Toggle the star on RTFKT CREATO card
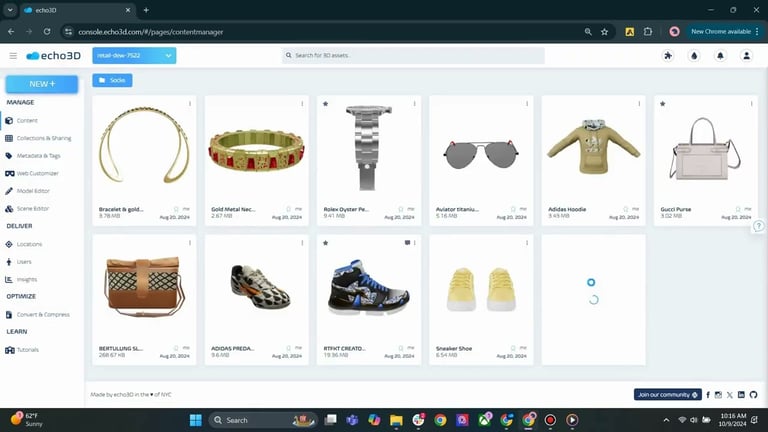Viewport: 768px width, 432px height. 326,243
